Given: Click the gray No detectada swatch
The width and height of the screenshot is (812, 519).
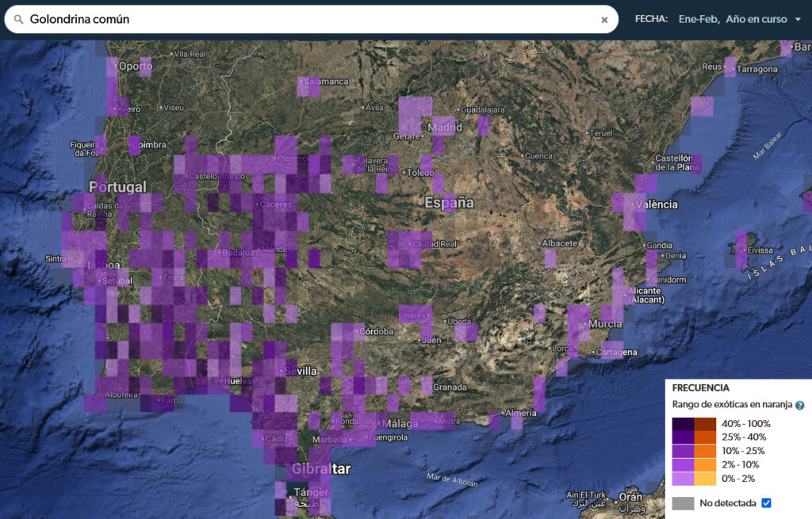Looking at the screenshot, I should click(x=683, y=502).
